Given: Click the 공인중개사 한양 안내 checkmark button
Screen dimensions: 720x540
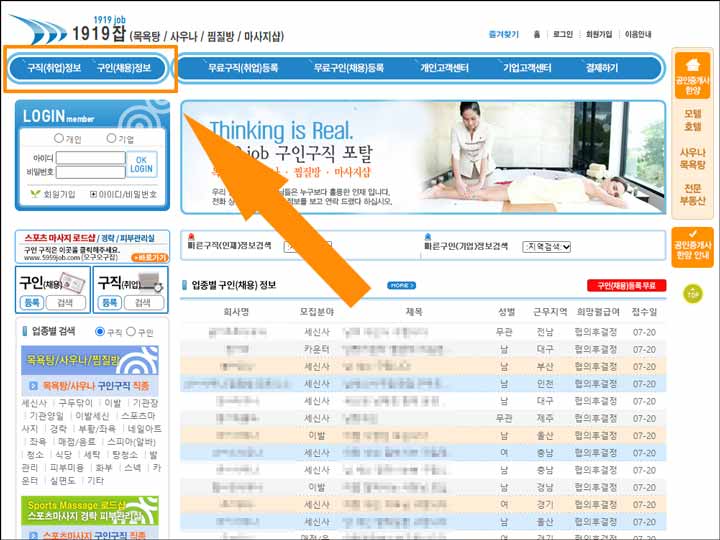Looking at the screenshot, I should click(692, 247).
